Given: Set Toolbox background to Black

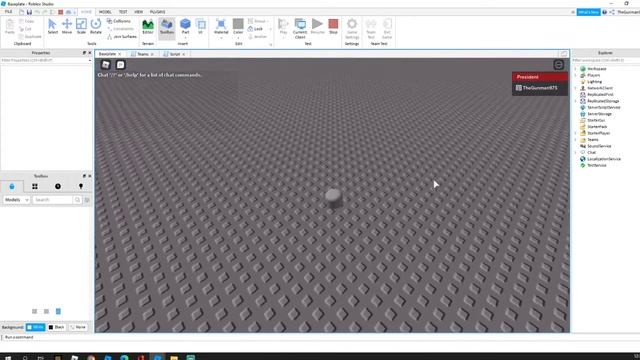Looking at the screenshot, I should 57,327.
